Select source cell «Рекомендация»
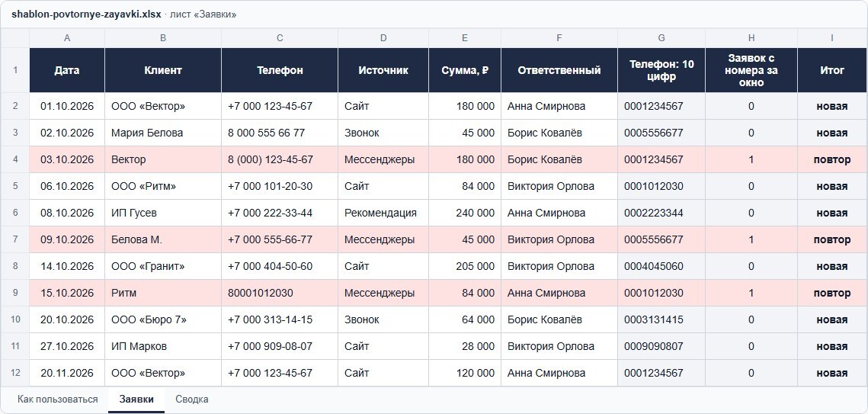Image resolution: width=868 pixels, height=414 pixels. (x=383, y=213)
